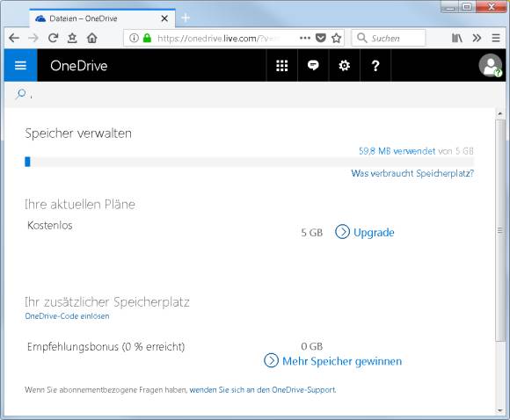
Task: Open a new browser tab
Action: (x=186, y=18)
